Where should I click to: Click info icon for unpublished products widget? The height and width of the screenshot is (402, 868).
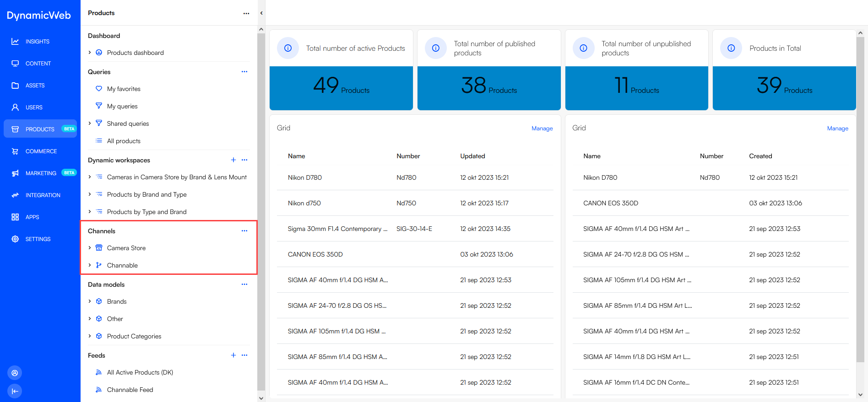pos(584,48)
